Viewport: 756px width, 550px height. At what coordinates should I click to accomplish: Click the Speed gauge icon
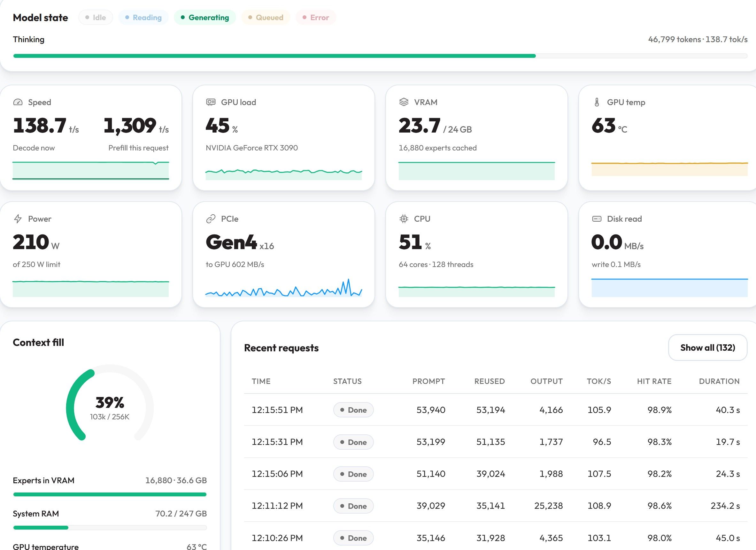18,102
